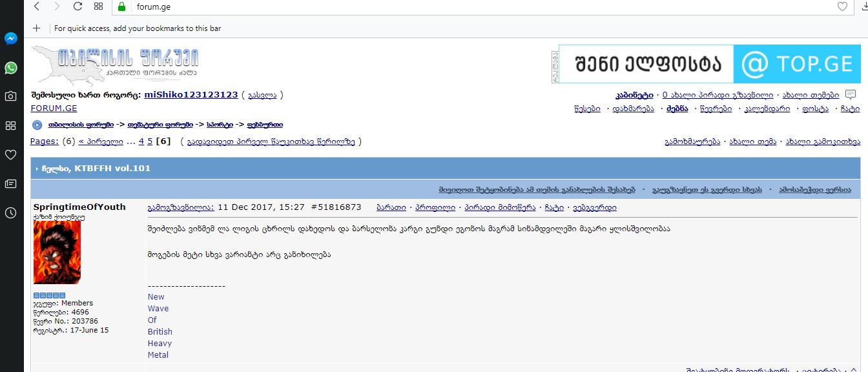This screenshot has width=868, height=372.
Task: Create a poll via ახალი გამოკითხვა
Action: 823,141
